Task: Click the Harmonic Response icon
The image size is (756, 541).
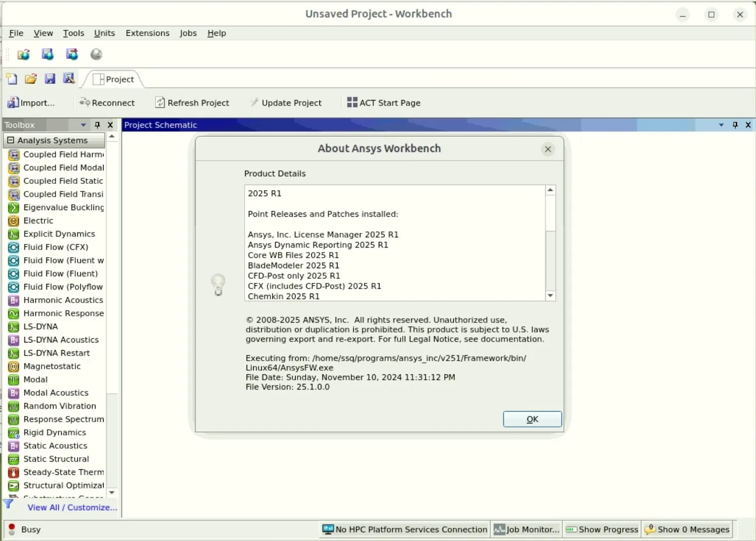Action: tap(14, 314)
